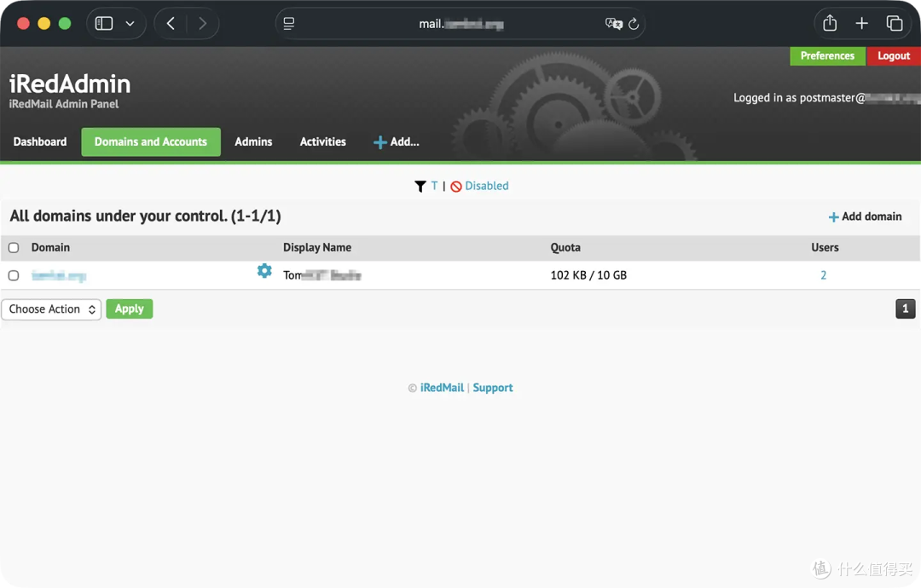
Task: Click the Quota column header
Action: coord(565,248)
